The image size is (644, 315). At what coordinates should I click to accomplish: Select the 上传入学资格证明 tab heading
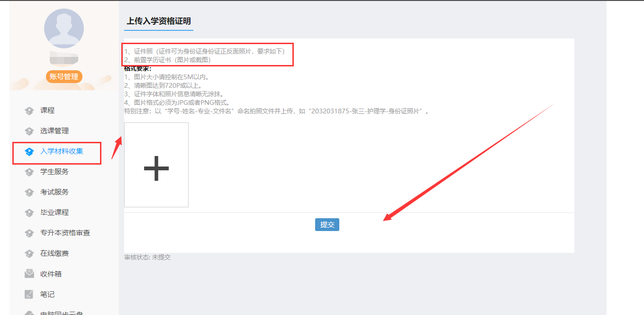[159, 21]
